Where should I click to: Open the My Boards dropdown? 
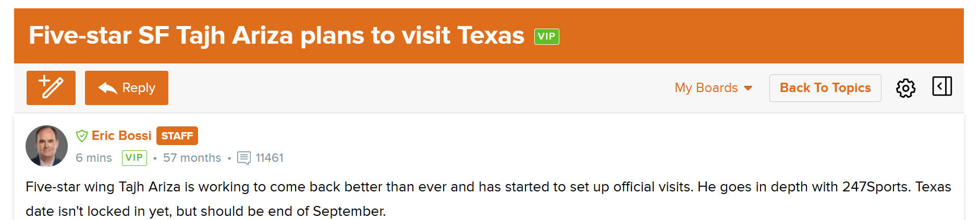tap(713, 88)
